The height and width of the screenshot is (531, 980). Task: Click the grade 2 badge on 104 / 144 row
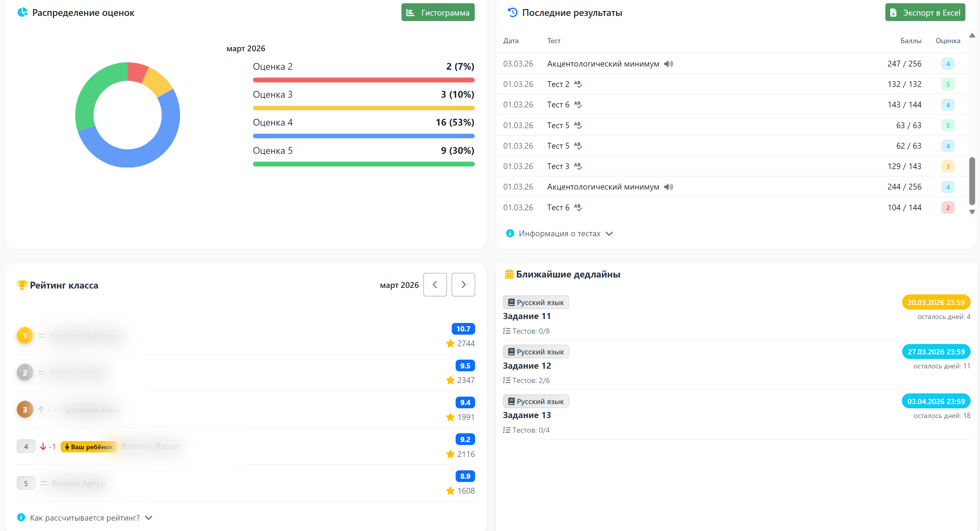tap(948, 207)
